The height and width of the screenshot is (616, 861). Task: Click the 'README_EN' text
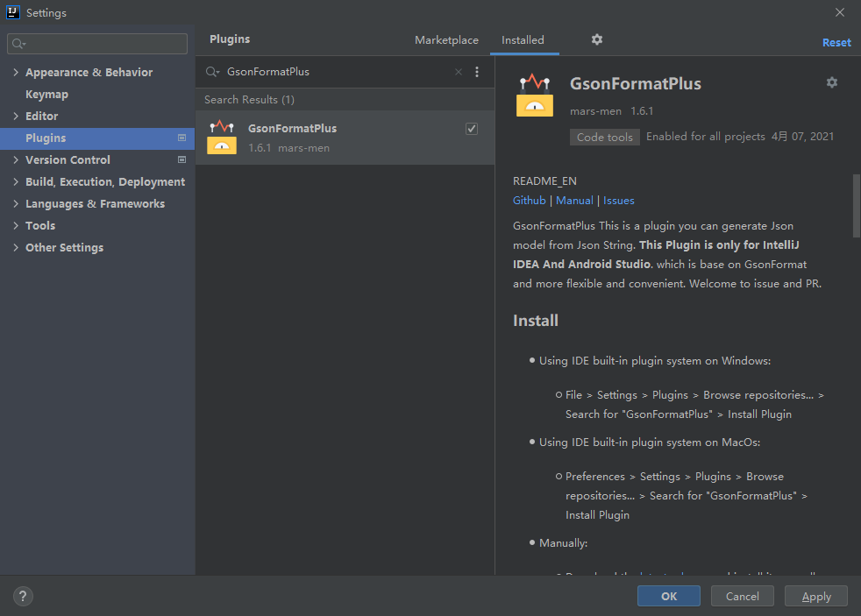(x=544, y=181)
